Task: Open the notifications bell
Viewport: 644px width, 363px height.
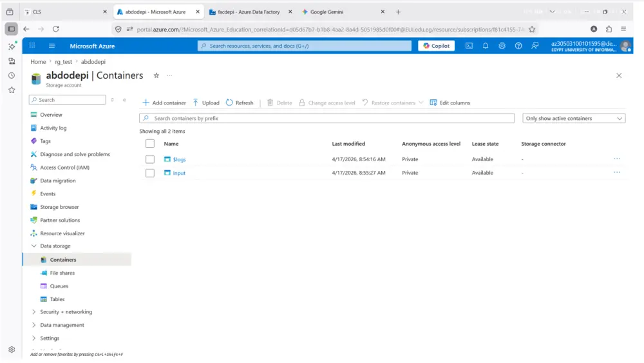Action: (486, 46)
